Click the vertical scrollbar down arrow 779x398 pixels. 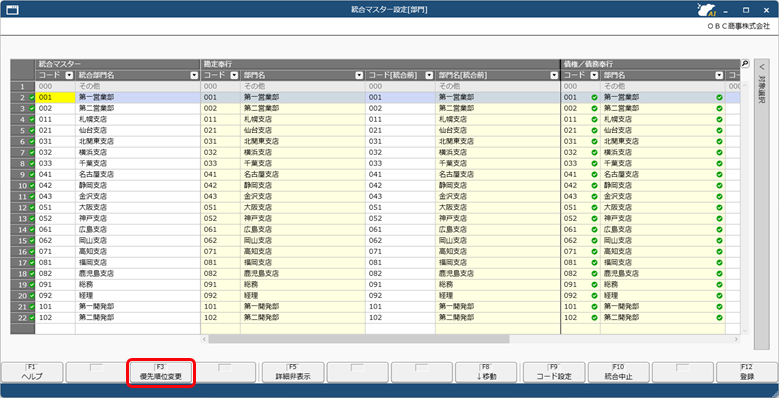click(745, 330)
